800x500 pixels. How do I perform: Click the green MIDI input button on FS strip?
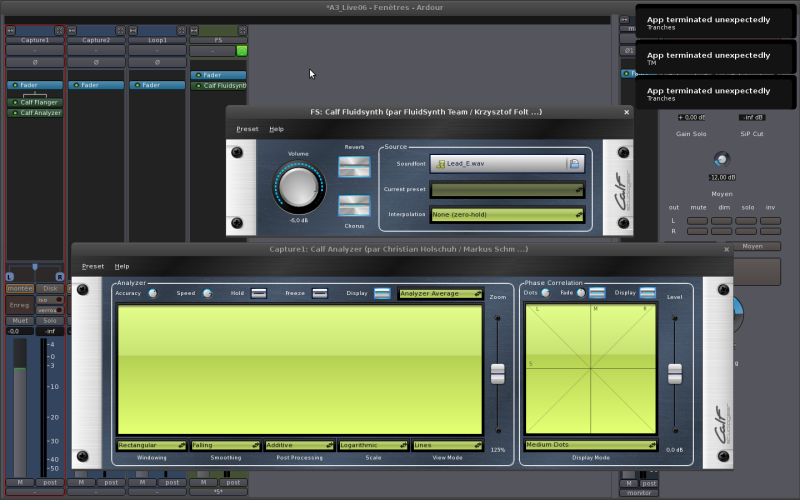click(x=242, y=51)
